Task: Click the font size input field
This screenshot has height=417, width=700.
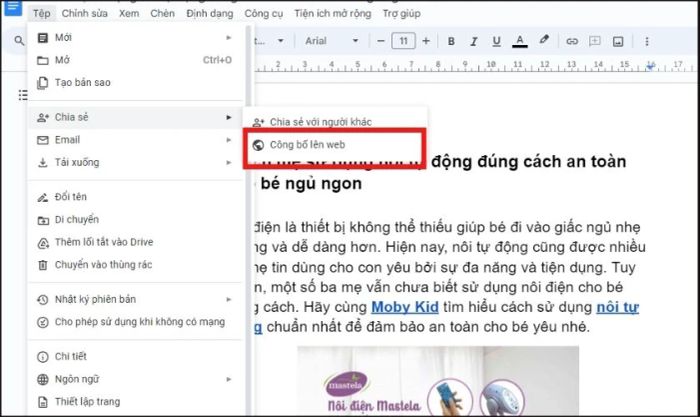Action: tap(404, 41)
